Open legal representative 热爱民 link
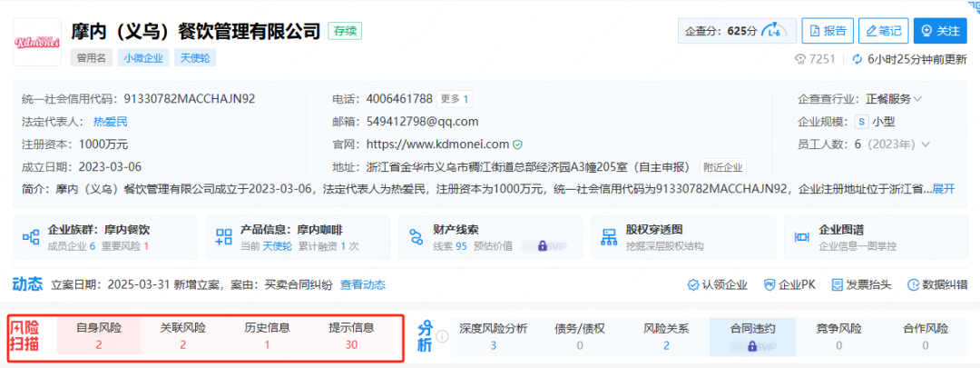The width and height of the screenshot is (980, 368). coord(111,122)
